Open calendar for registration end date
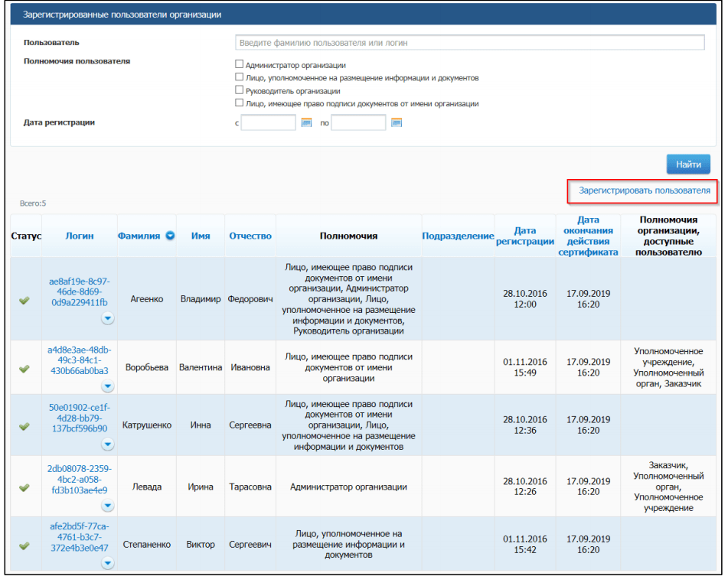The height and width of the screenshot is (586, 728). pyautogui.click(x=396, y=122)
